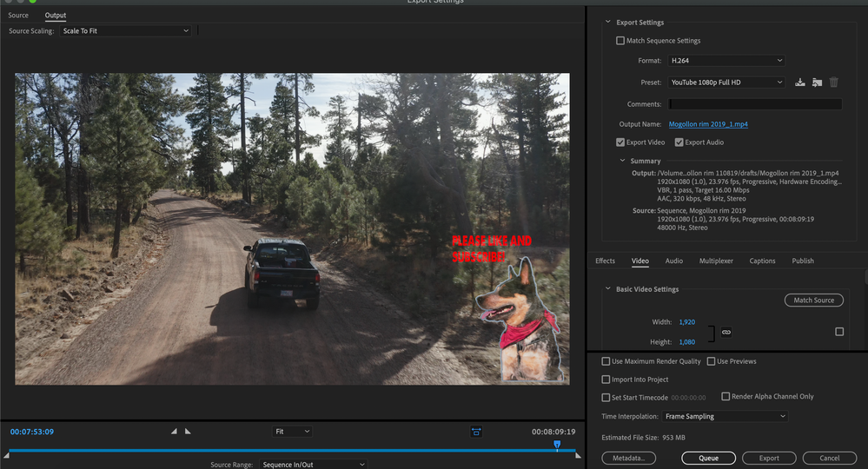Image resolution: width=868 pixels, height=469 pixels.
Task: Open the Effects tab
Action: 605,261
